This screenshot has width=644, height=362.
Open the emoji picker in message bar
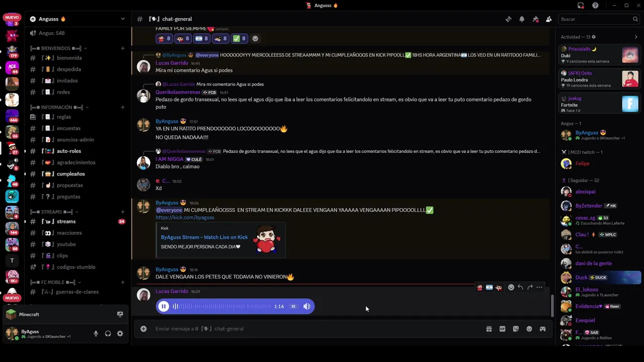click(x=529, y=329)
